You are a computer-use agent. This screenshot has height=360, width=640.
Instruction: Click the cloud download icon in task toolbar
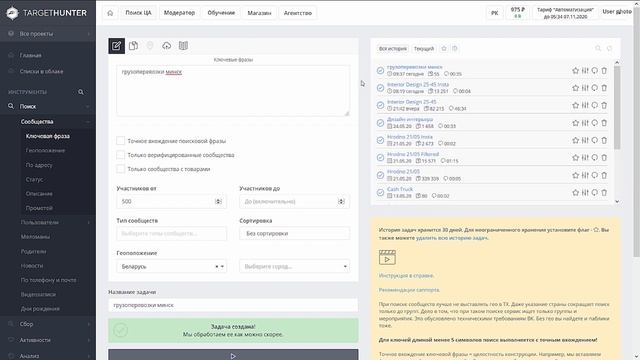167,46
